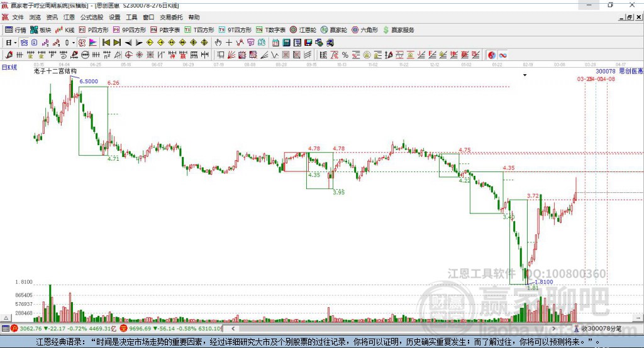Open the calendar icon

tap(275, 43)
